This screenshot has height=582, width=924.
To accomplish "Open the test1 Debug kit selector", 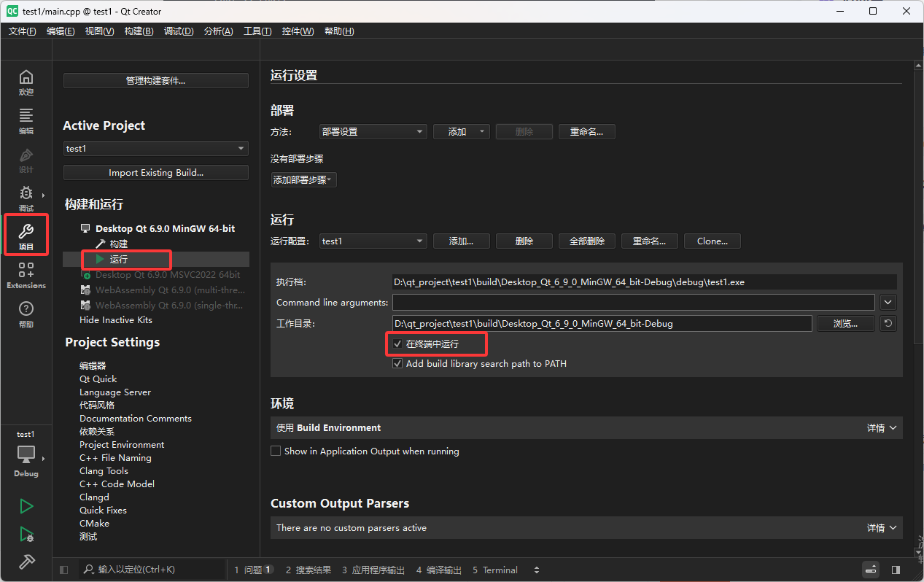I will tap(26, 454).
